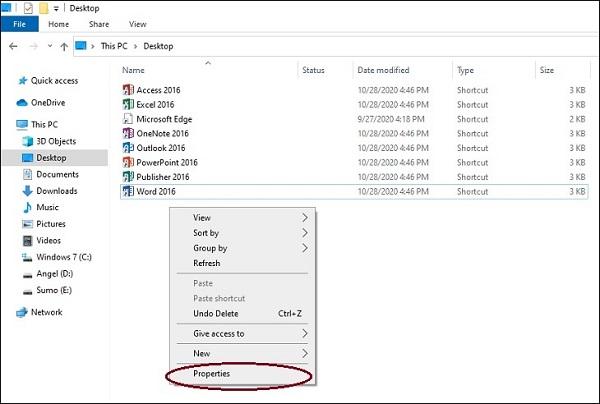Click the Access 2016 shortcut icon
Image resolution: width=600 pixels, height=404 pixels.
(x=128, y=90)
